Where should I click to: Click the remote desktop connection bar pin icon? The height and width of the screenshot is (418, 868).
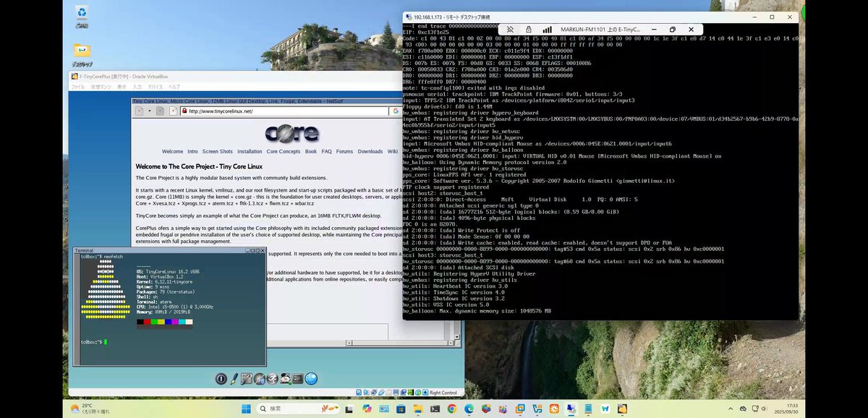510,30
